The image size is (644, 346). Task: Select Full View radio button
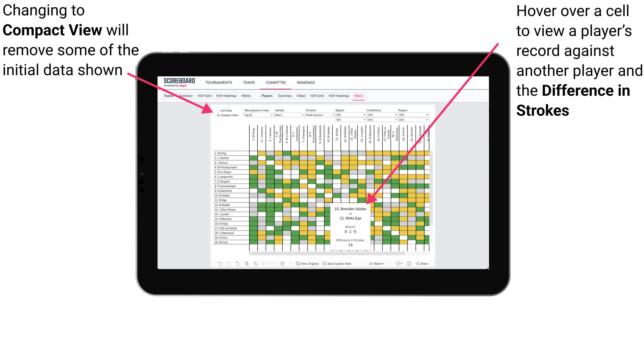[x=219, y=111]
